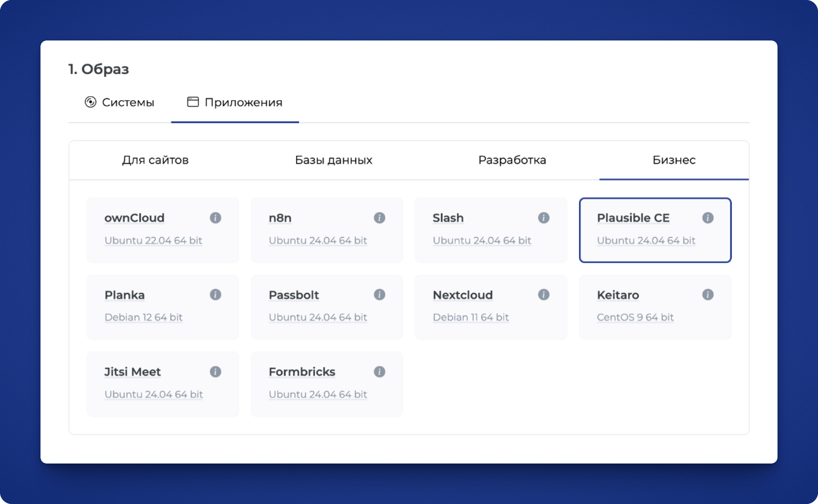Select the Plausible CE app name

[x=633, y=218]
